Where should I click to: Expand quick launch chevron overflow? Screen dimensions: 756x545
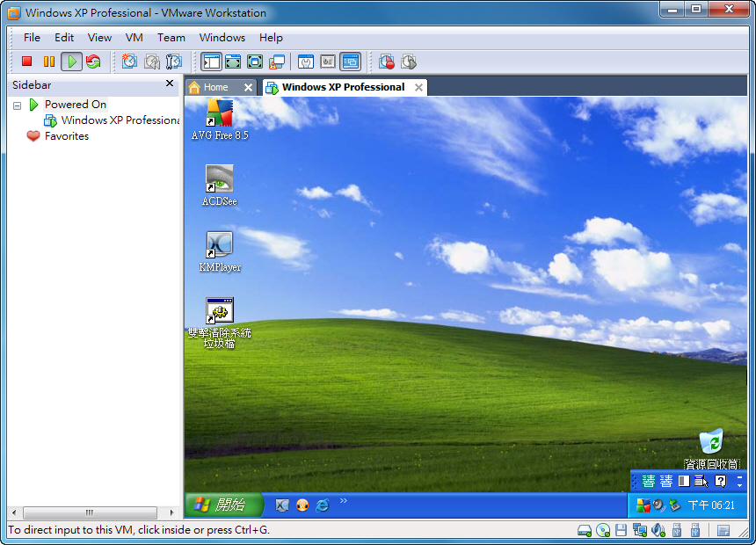click(x=344, y=501)
